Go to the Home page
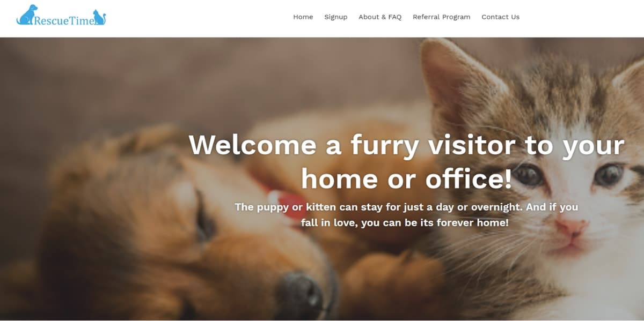 (303, 17)
